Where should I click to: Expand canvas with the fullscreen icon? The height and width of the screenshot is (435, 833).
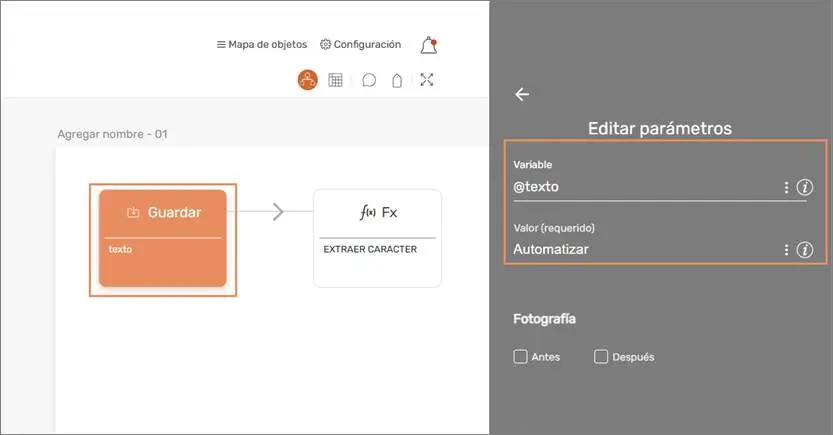click(x=427, y=81)
